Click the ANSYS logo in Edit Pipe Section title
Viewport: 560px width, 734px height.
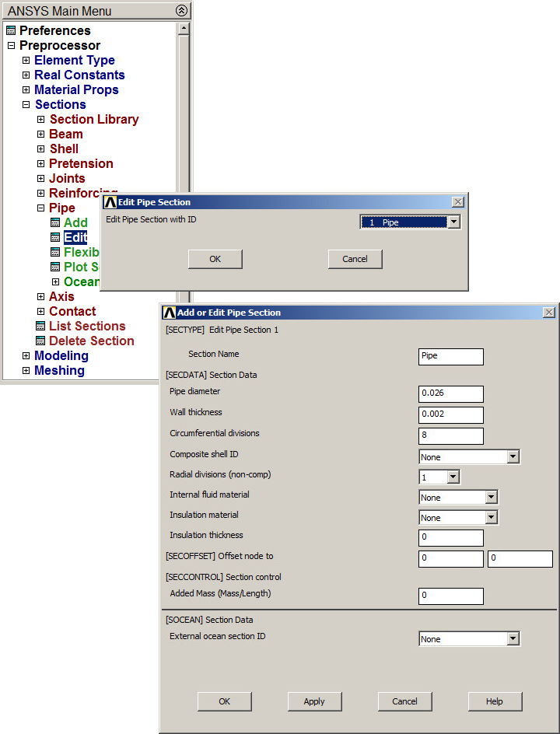110,202
